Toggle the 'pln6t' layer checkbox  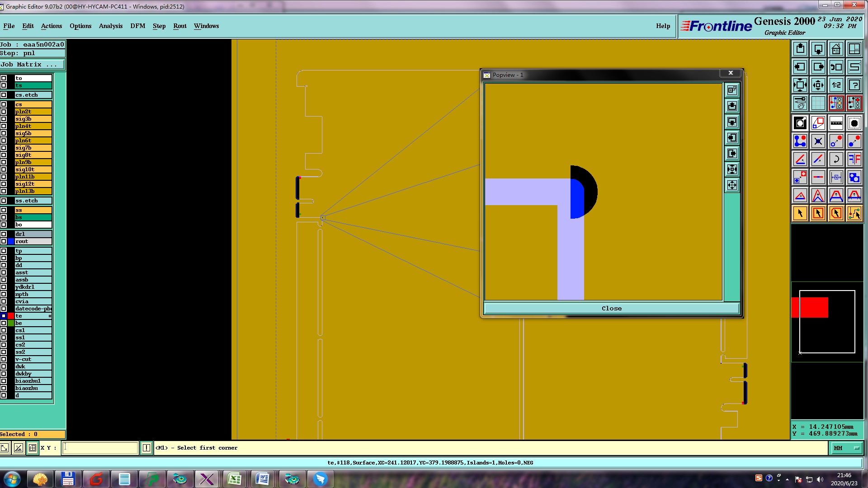click(x=4, y=141)
